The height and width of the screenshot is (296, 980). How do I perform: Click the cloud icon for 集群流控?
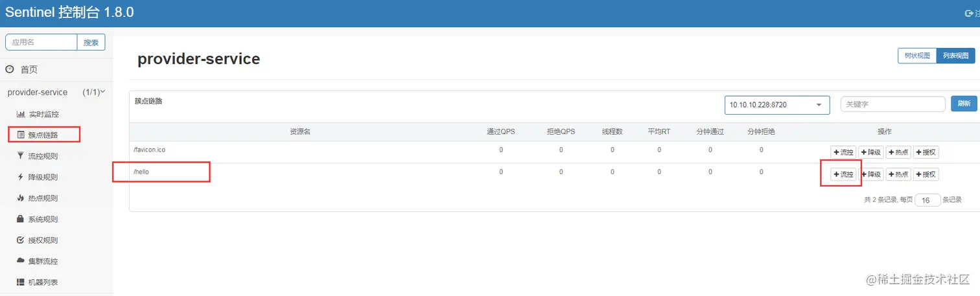[x=21, y=261]
